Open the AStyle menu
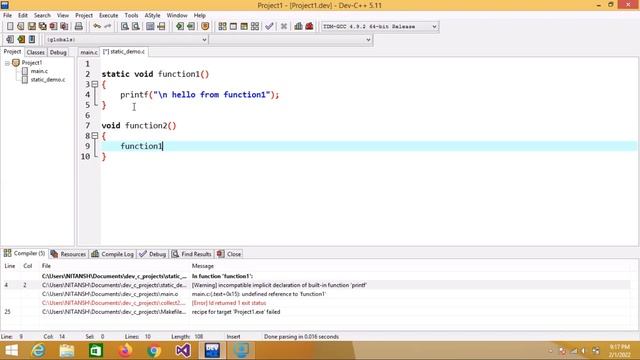 pos(152,16)
